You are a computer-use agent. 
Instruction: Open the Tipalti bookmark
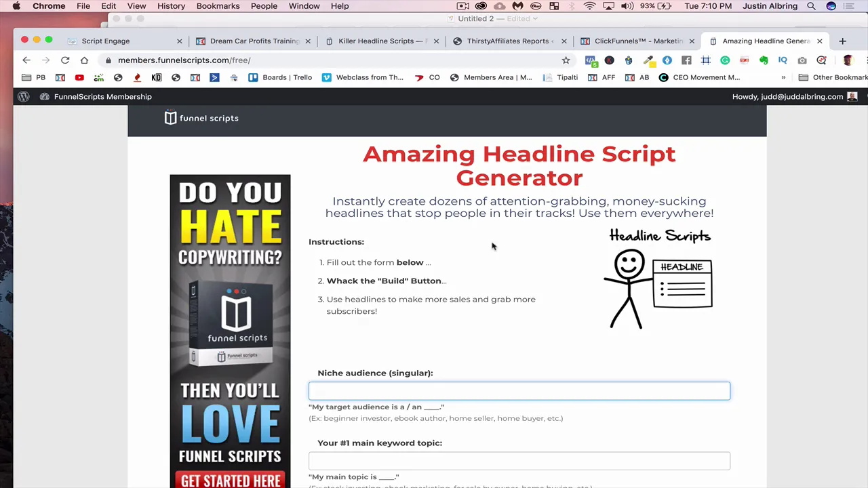[560, 77]
